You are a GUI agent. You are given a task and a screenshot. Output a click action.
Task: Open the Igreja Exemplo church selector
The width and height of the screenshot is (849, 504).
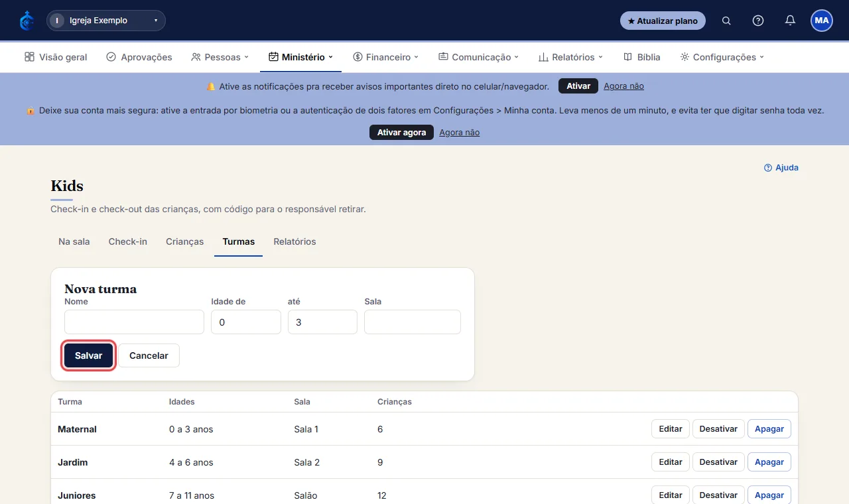tap(106, 21)
